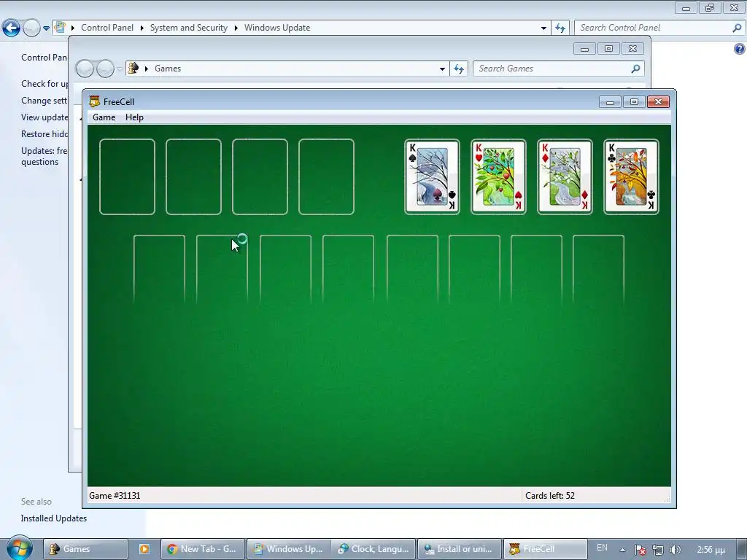Switch to Install or uninstall taskbar button

click(460, 549)
